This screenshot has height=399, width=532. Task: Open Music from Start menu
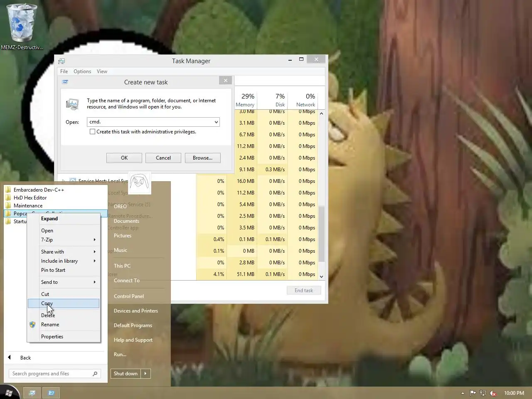121,250
